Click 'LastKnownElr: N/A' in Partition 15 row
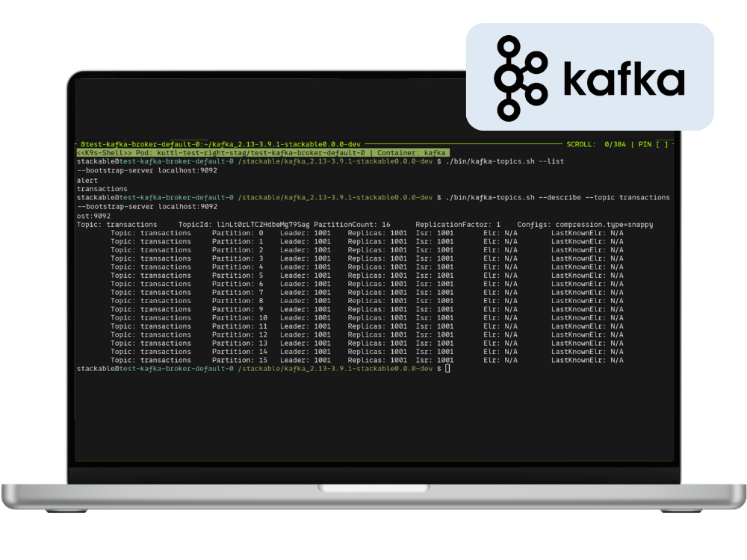Viewport: 747px width, 560px height. 587,361
